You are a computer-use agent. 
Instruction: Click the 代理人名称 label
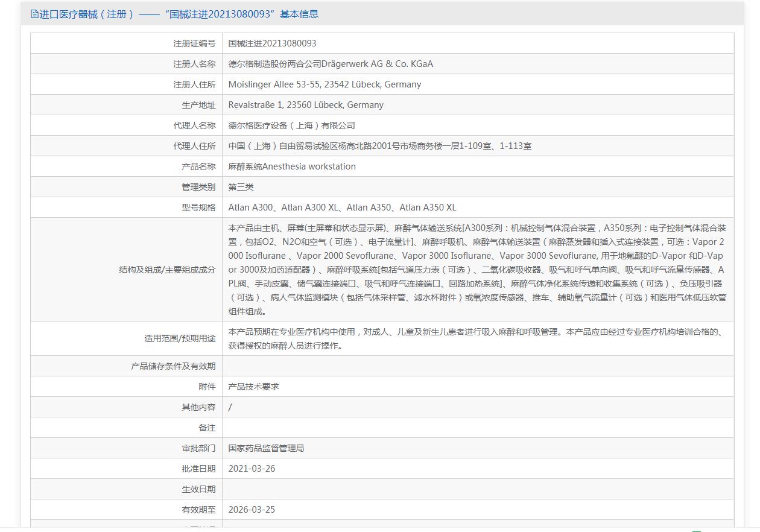pos(194,125)
